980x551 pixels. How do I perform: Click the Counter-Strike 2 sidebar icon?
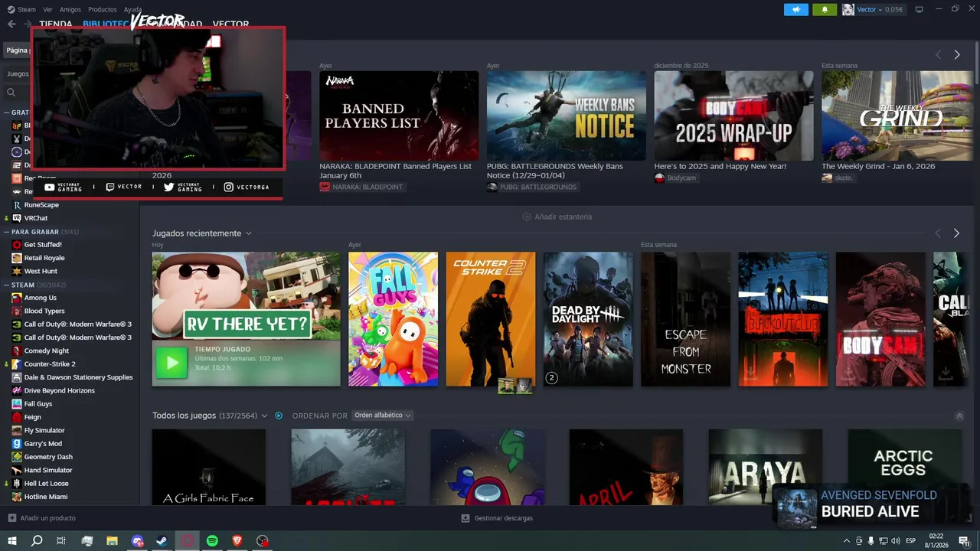pos(17,364)
